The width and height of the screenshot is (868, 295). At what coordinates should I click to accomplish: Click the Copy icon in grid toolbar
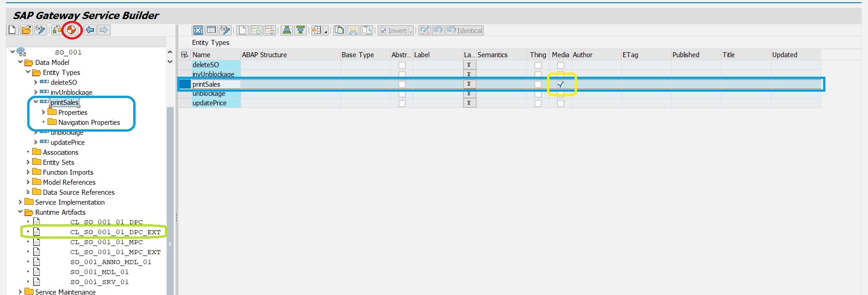pyautogui.click(x=339, y=30)
